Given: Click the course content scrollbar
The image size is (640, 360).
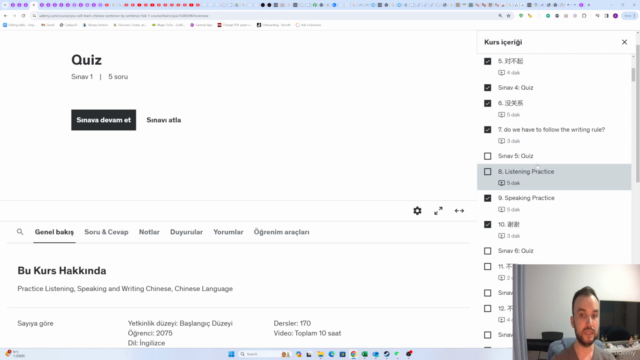Looking at the screenshot, I should (x=633, y=75).
